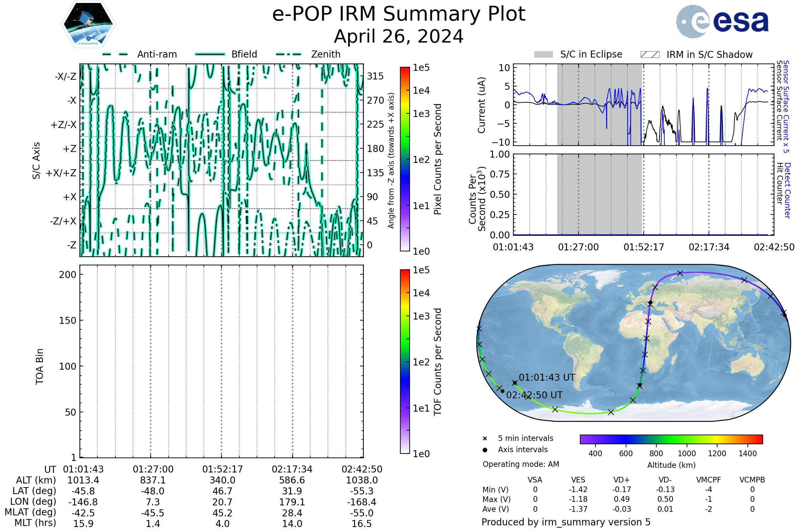Click the IRM in S/C Shadow hatched patch
Viewport: 798px width, 532px height.
pyautogui.click(x=650, y=55)
